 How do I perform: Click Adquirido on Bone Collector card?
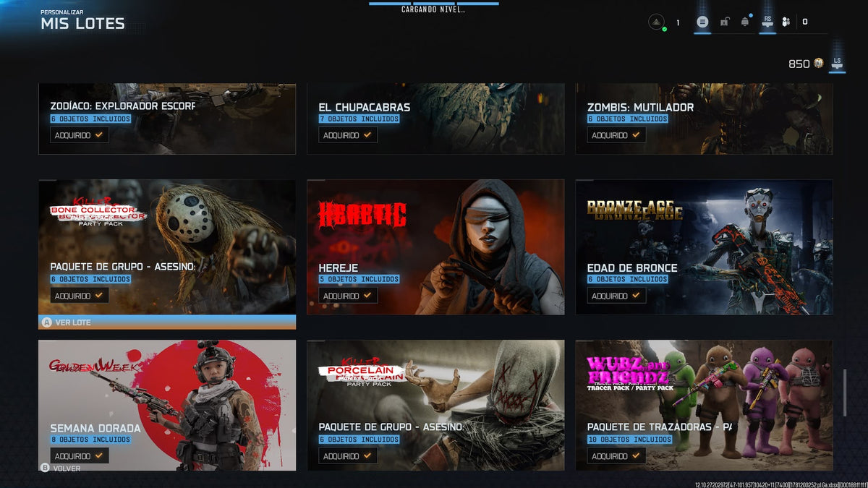click(x=80, y=296)
